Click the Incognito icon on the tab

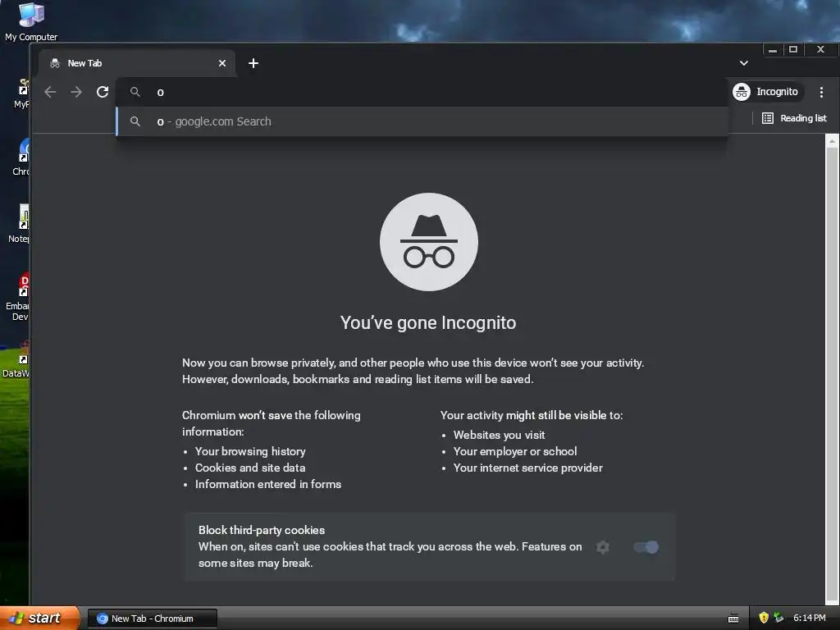pos(55,63)
